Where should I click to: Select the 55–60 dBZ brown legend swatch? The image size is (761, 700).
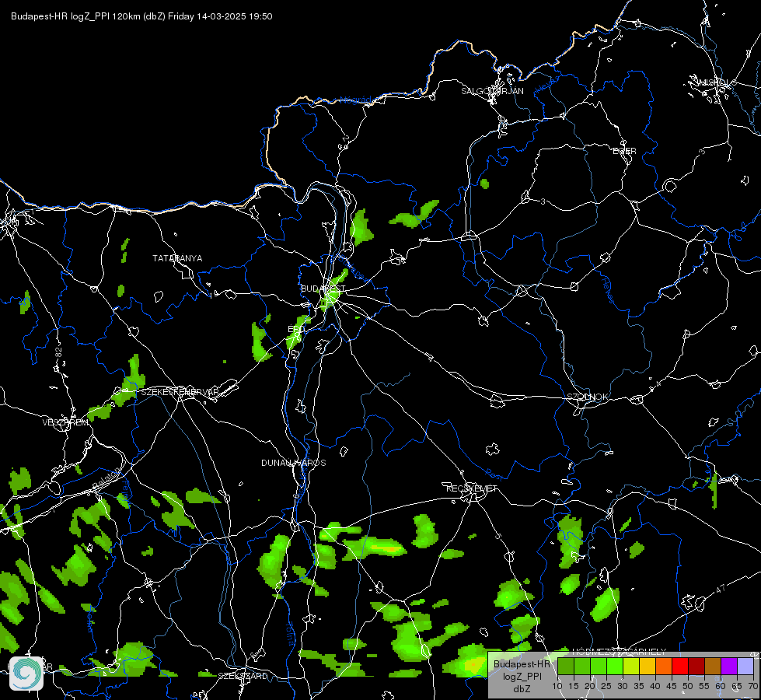713,666
